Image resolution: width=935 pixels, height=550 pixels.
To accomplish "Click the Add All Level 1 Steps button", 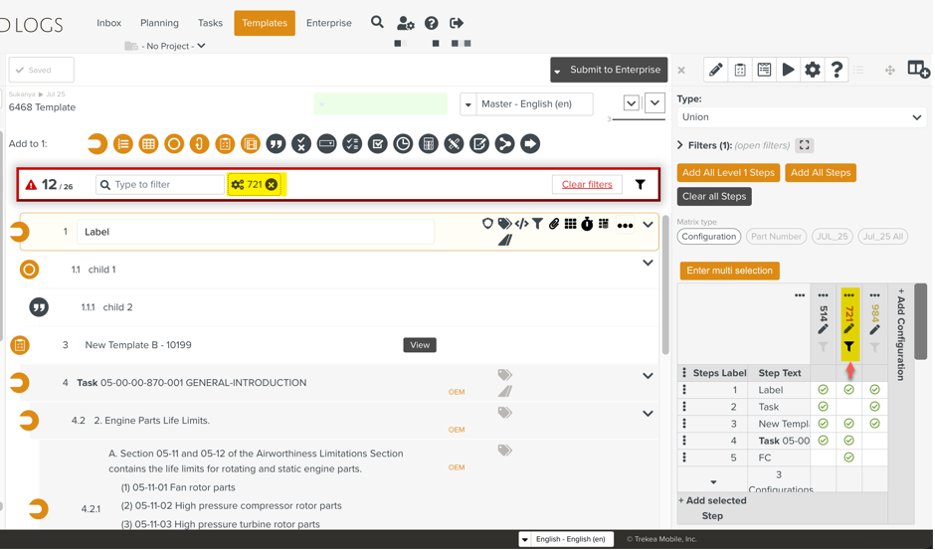I will click(729, 172).
